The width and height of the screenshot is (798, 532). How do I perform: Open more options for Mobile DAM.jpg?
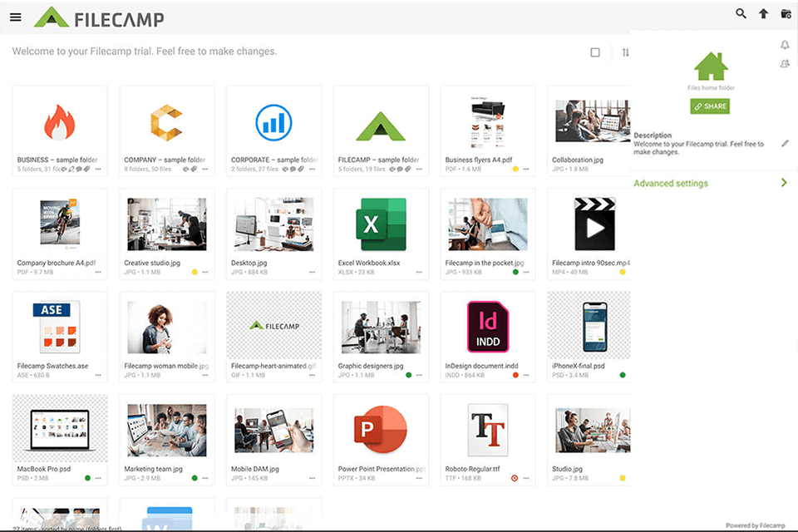coord(312,478)
